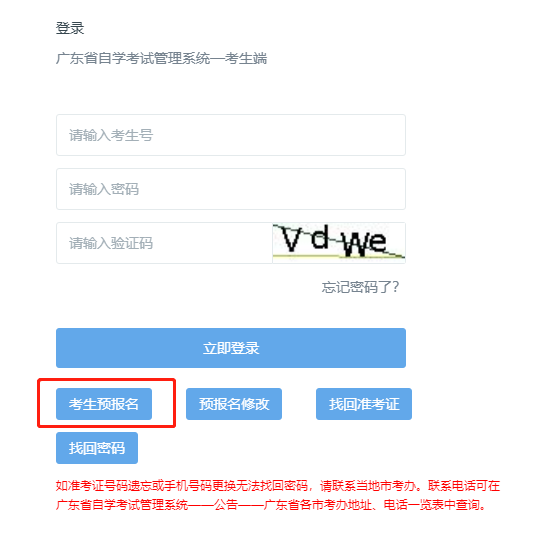The image size is (548, 551).
Task: Focus the 请输入密码 password field
Action: [x=231, y=189]
